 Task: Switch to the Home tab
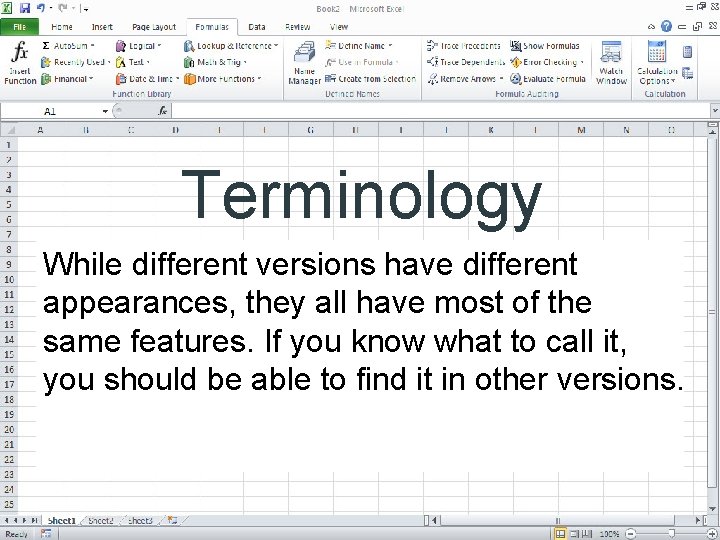[x=62, y=27]
